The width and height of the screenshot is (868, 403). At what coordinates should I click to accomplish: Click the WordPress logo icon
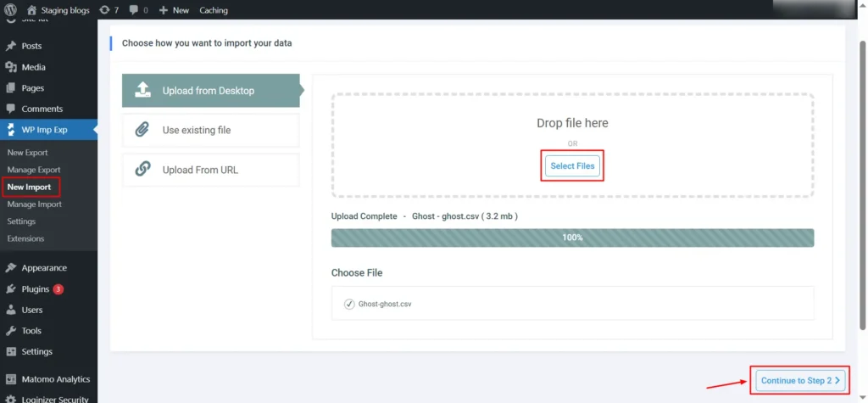pyautogui.click(x=10, y=10)
